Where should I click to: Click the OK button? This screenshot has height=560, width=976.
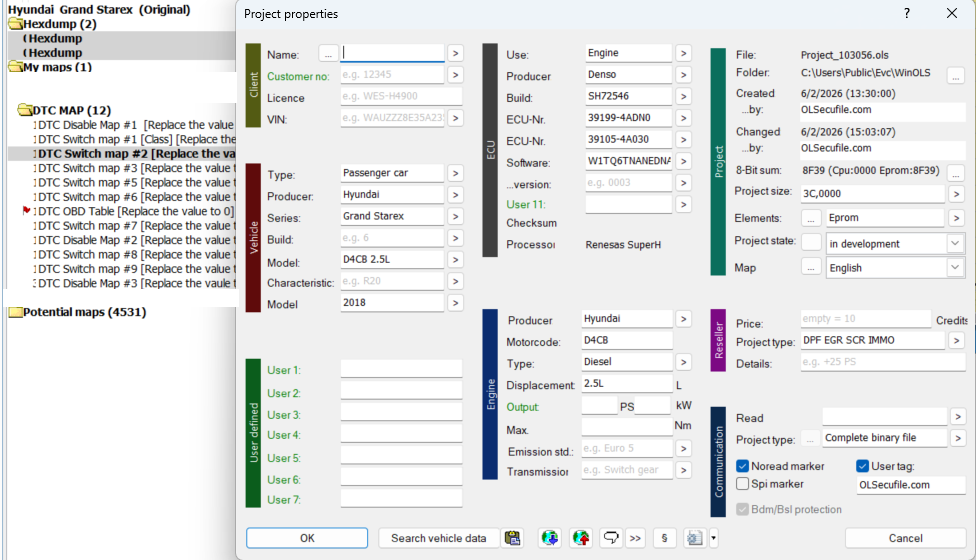307,538
